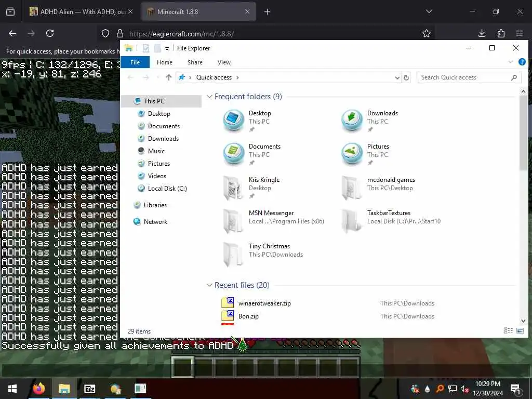
Task: Open the Firefox list all tabs dropdown
Action: pyautogui.click(x=429, y=11)
